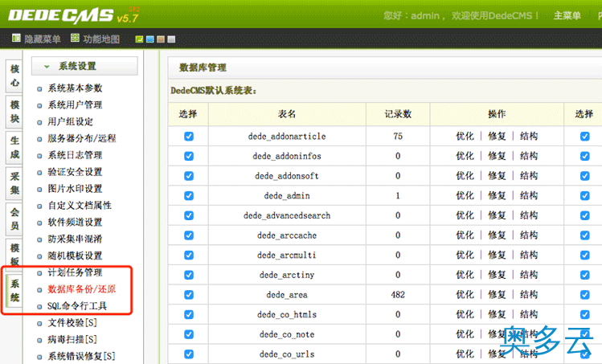Screen dimensions: 602x364
Task: Click 修复 for dede_addonsoft
Action: point(497,175)
